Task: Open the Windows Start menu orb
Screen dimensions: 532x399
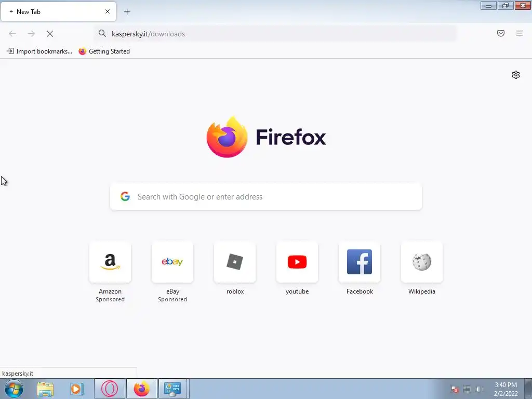Action: click(x=14, y=389)
